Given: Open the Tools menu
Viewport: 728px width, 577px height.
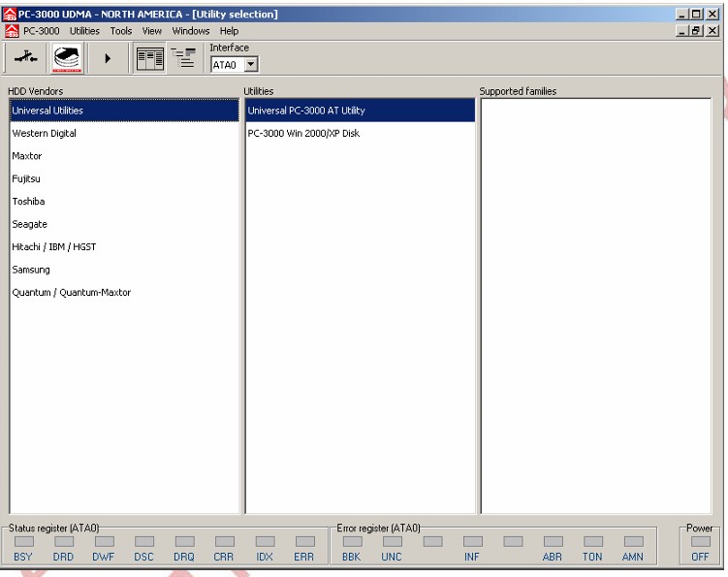Looking at the screenshot, I should 121,31.
